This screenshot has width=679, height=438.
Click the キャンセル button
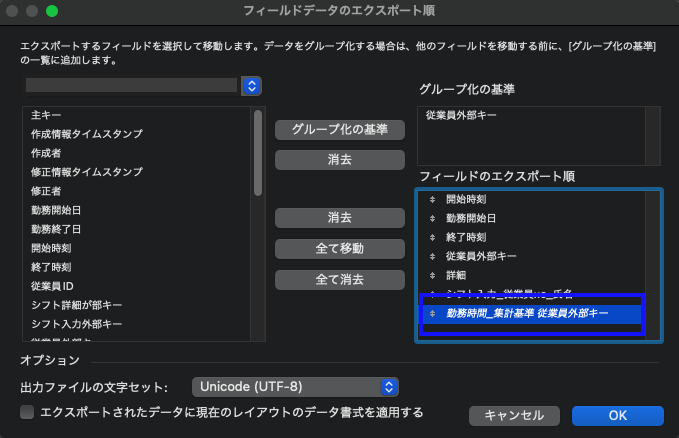click(x=514, y=415)
